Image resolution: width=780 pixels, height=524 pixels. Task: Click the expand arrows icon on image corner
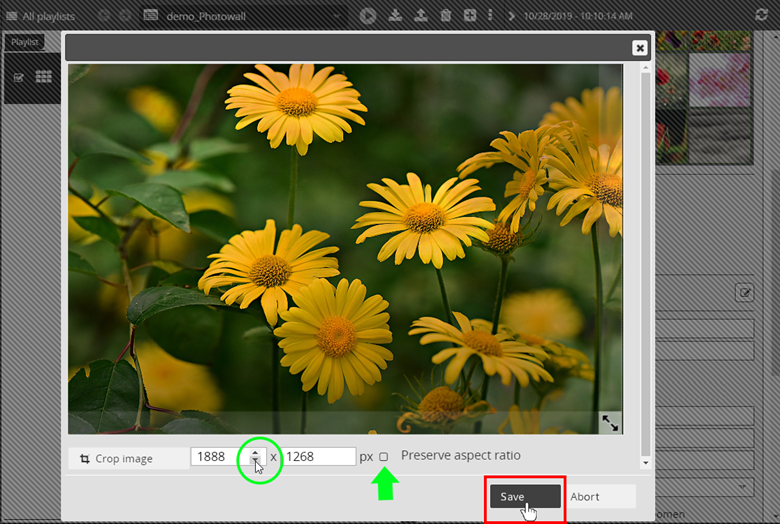[610, 423]
